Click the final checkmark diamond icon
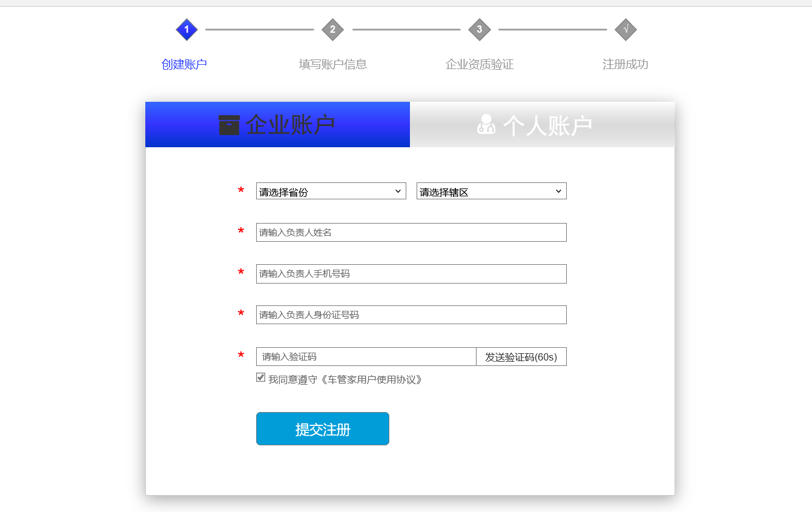The width and height of the screenshot is (812, 512). (626, 29)
